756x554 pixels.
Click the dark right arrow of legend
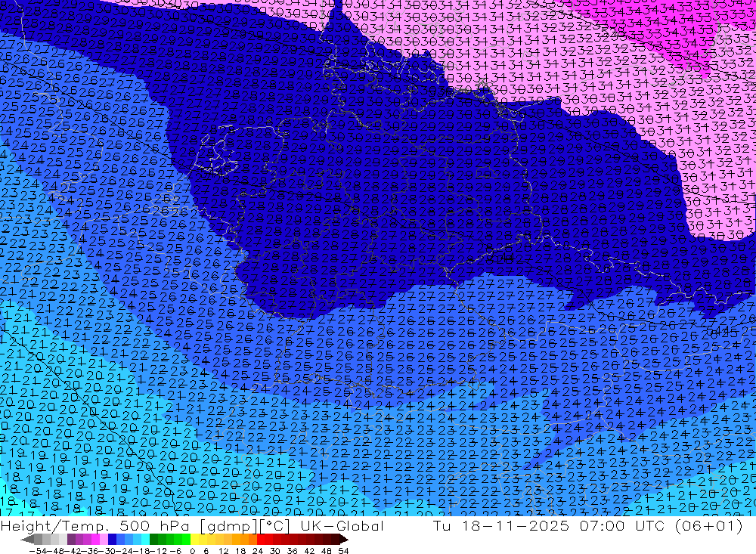[344, 539]
